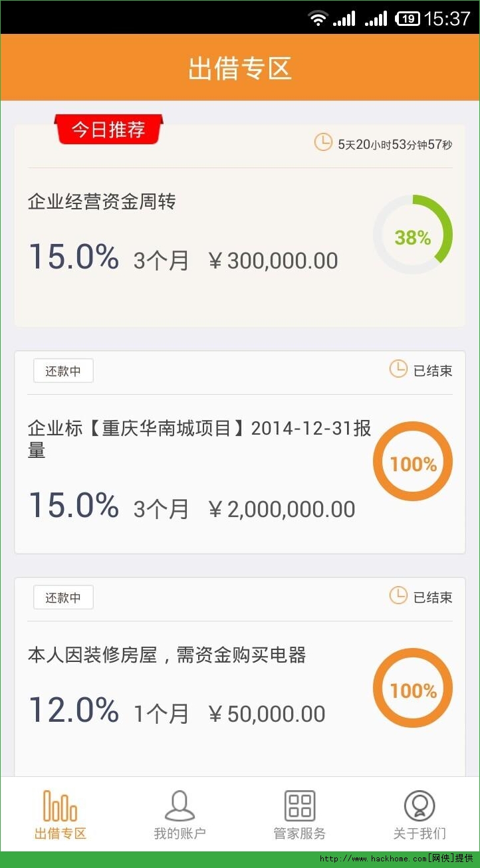Viewport: 480px width, 868px height.
Task: Tap 还款中 tag on 装修房屋 card
Action: [63, 597]
